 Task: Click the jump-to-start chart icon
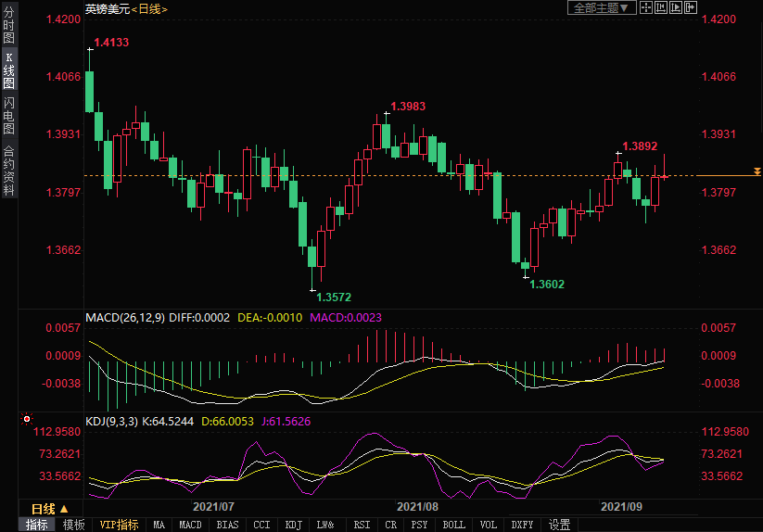(x=661, y=7)
